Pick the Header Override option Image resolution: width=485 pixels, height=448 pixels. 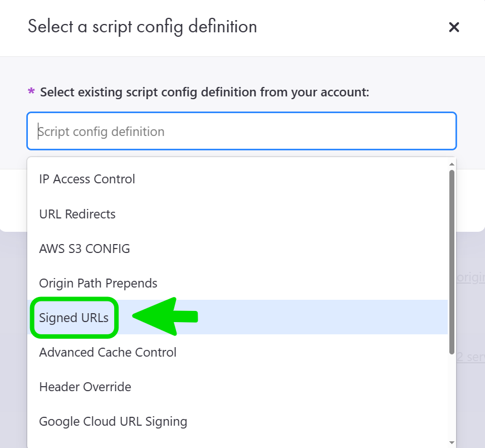(x=85, y=387)
